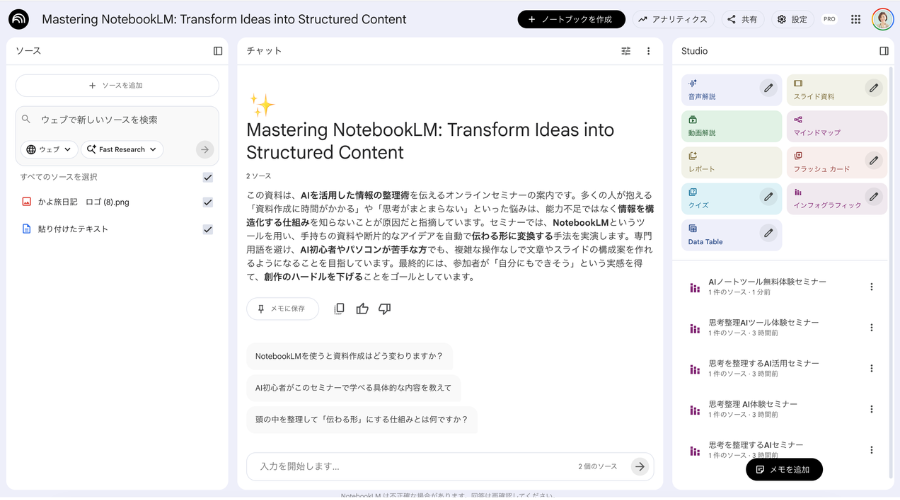Copy the summary with the copy icon
The image size is (900, 500).
tap(339, 309)
